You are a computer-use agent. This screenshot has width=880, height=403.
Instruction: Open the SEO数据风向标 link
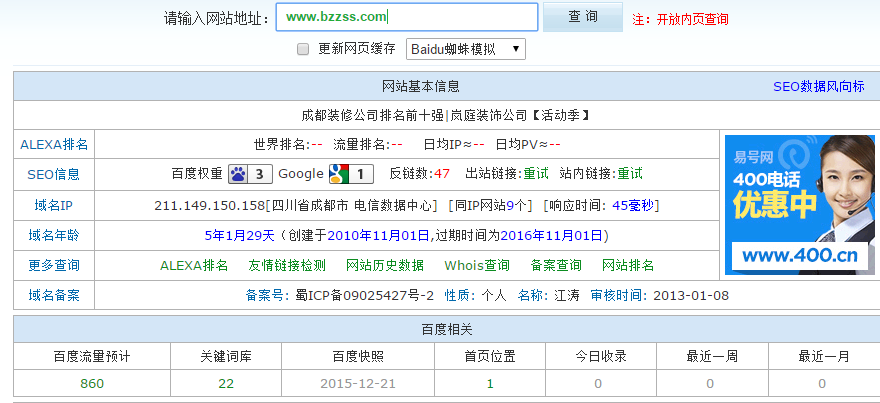click(x=818, y=86)
